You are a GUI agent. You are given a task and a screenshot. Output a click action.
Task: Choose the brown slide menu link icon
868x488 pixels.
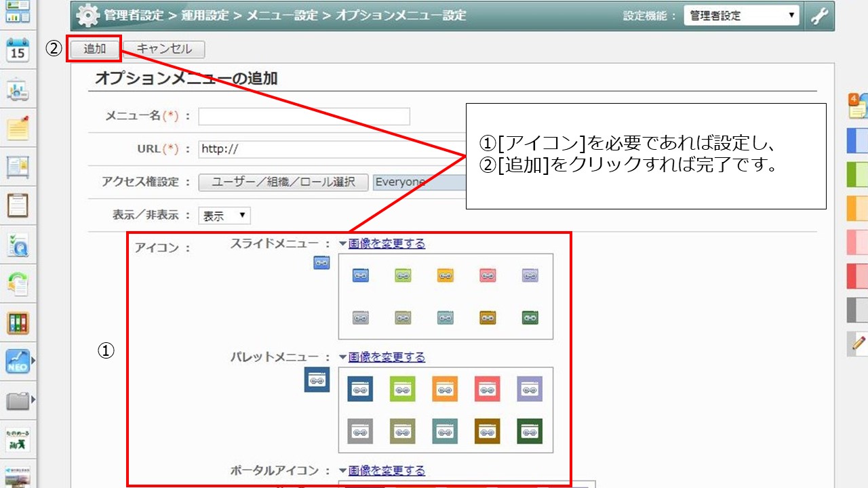488,317
